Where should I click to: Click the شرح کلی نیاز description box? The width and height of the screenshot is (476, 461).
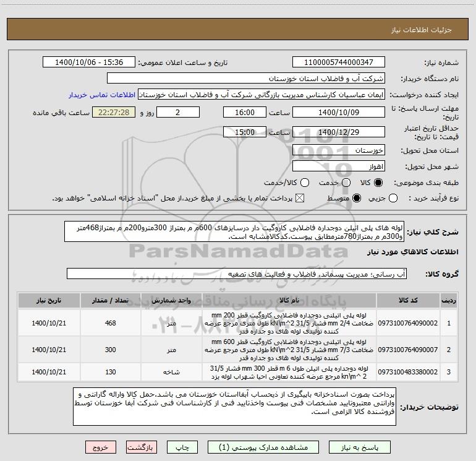[234, 231]
